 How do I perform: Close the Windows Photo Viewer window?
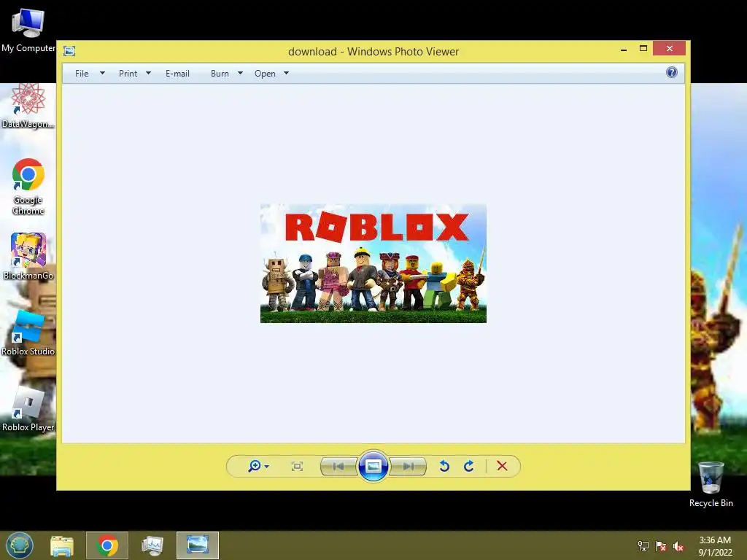(x=670, y=49)
